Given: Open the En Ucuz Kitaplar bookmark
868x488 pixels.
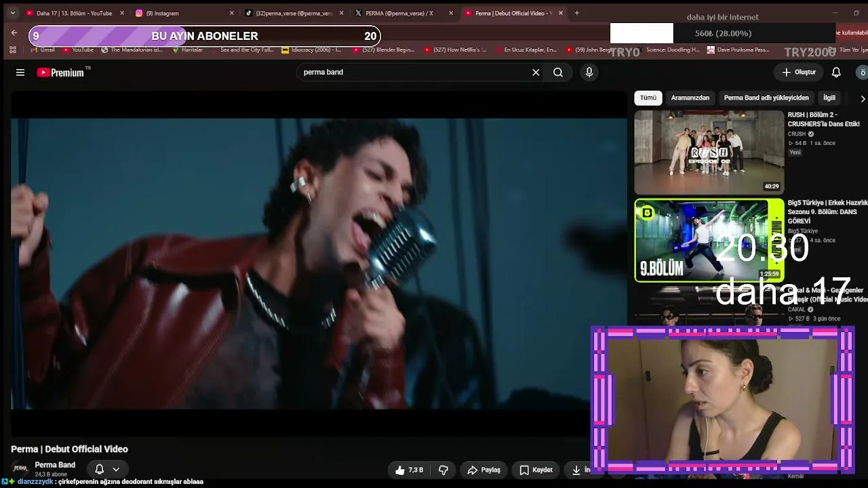Looking at the screenshot, I should click(x=526, y=49).
